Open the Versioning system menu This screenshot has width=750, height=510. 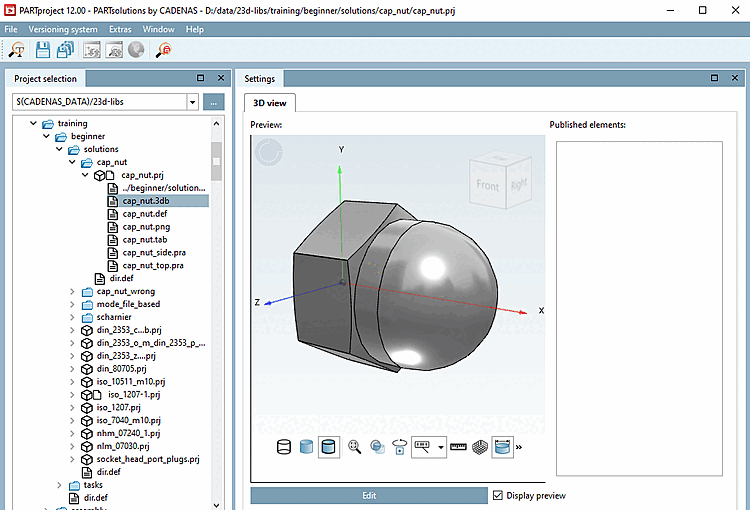63,29
